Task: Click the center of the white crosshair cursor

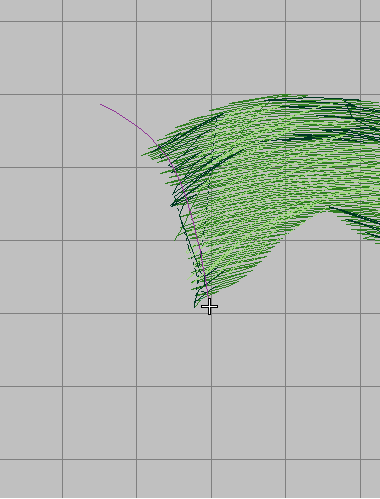Action: (210, 307)
